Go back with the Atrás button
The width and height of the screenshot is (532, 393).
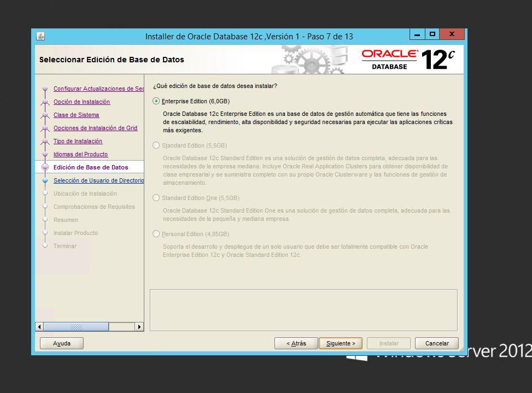coord(296,343)
